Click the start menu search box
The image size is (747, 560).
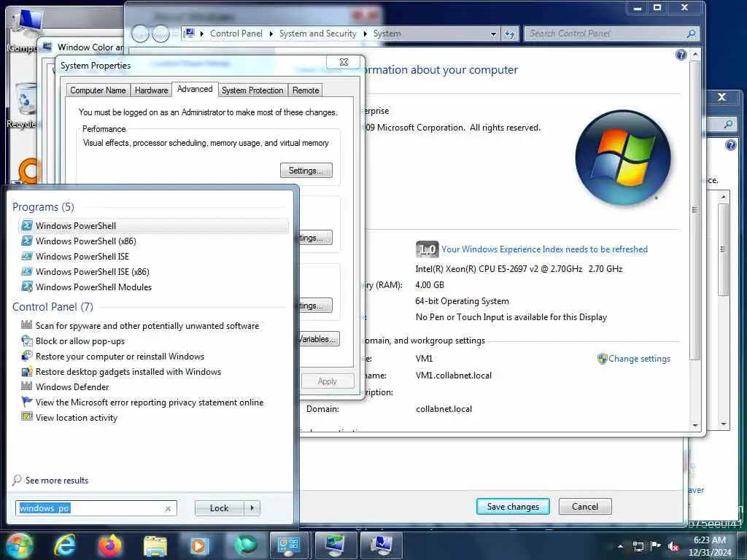tap(96, 508)
